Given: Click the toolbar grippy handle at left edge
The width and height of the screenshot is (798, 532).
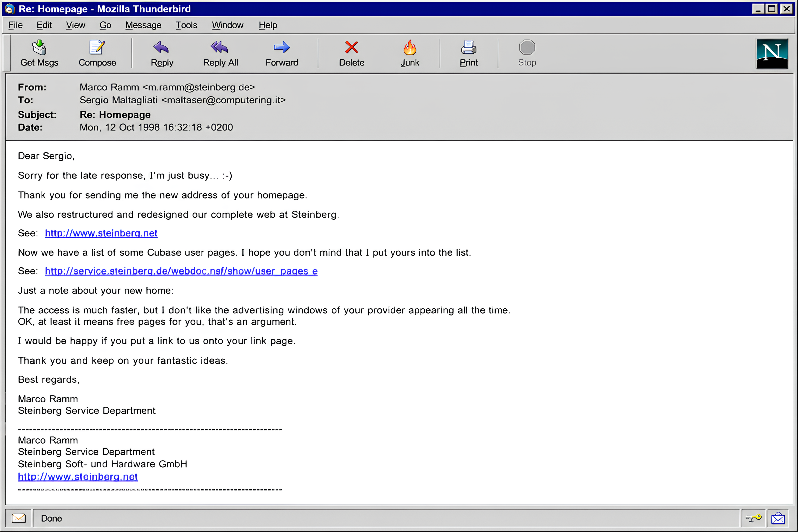Looking at the screenshot, I should pyautogui.click(x=6, y=53).
